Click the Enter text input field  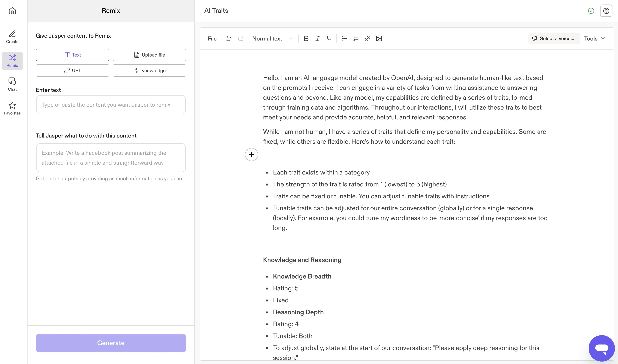pyautogui.click(x=111, y=105)
